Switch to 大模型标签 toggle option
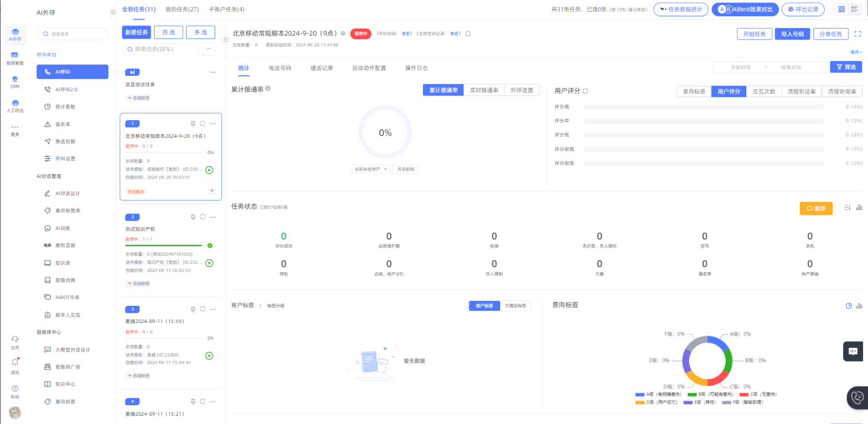This screenshot has height=424, width=868. [x=515, y=306]
